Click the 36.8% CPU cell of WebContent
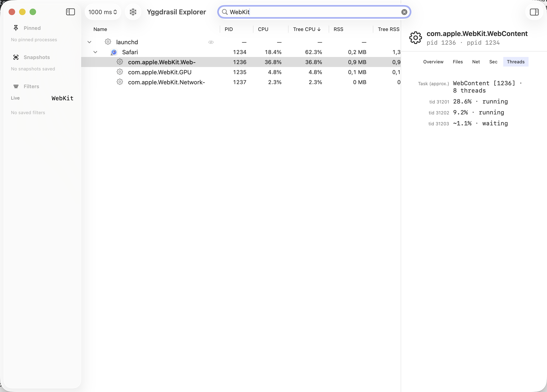547x392 pixels. [x=273, y=62]
